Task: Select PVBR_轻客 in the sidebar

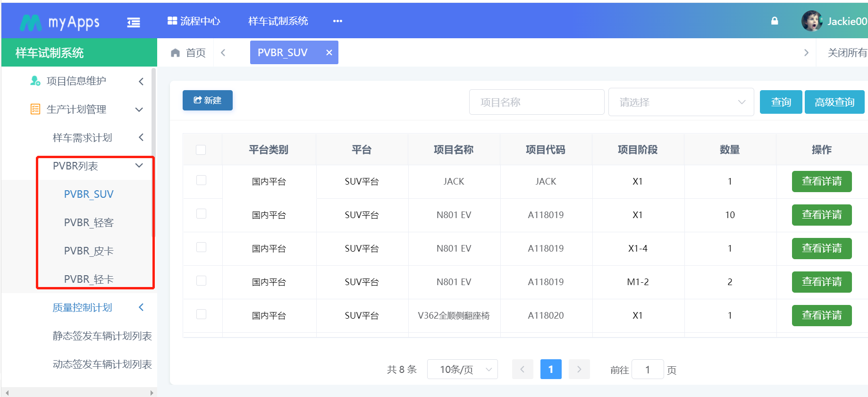Action: (x=89, y=223)
